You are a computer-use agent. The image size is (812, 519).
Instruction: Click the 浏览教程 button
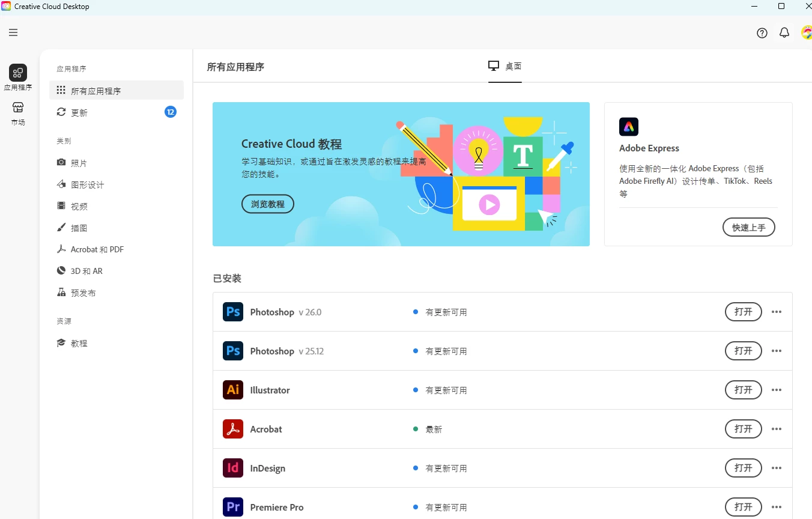268,204
